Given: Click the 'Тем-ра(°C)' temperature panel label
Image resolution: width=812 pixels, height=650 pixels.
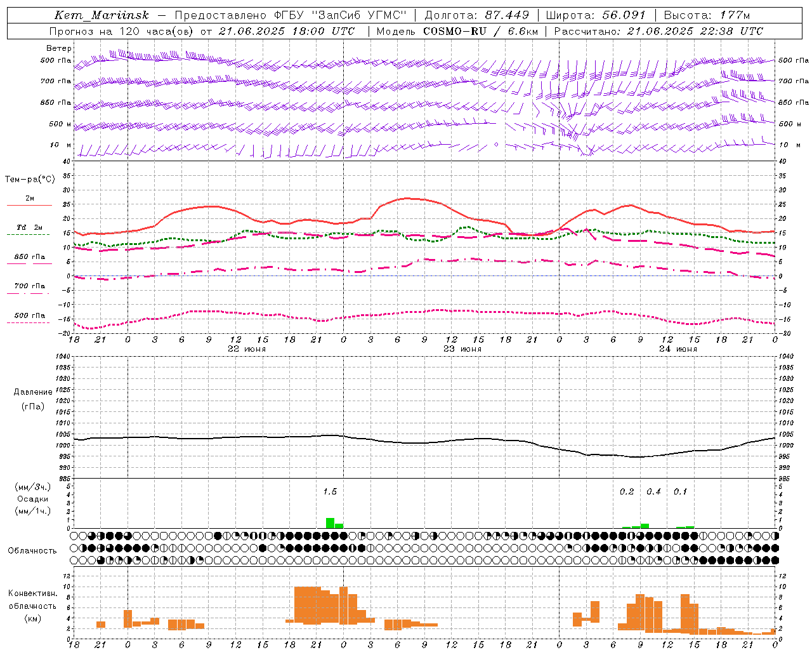Looking at the screenshot, I should 30,180.
